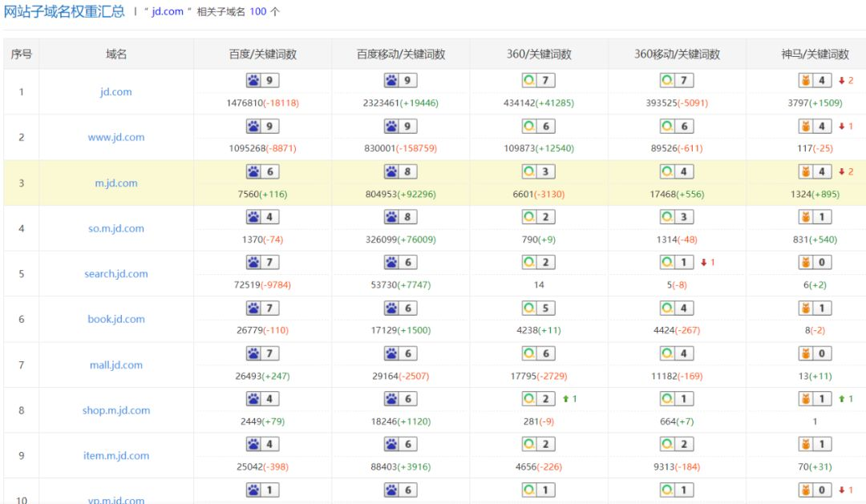Open the jd.com domain link in row 1
The height and width of the screenshot is (504, 866).
tap(116, 92)
